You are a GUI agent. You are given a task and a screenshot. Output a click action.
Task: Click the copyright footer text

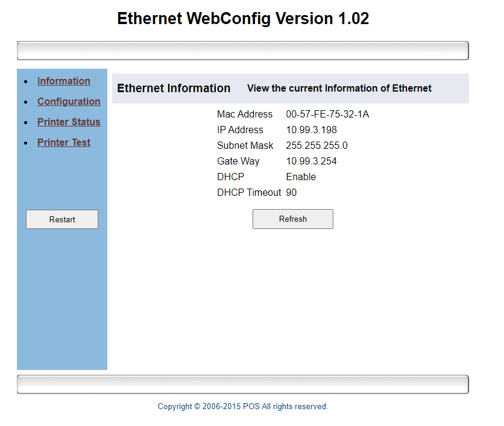tap(243, 407)
